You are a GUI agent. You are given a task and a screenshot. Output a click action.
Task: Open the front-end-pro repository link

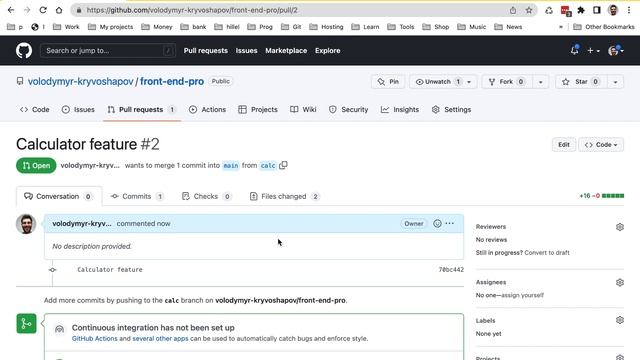[x=172, y=81]
